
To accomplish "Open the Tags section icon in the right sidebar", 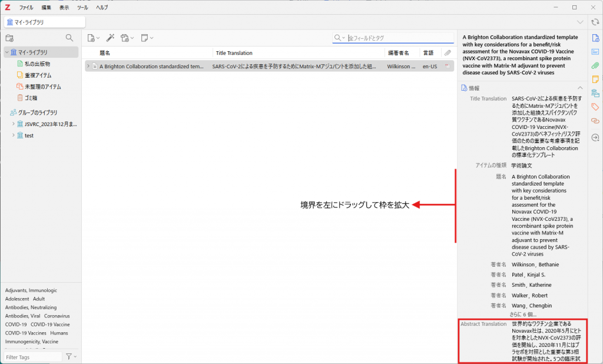I will coord(595,107).
